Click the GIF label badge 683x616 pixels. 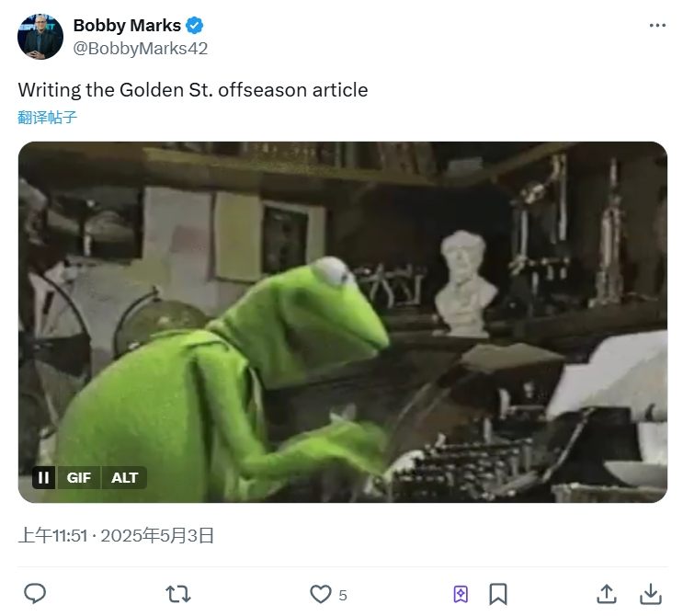click(79, 477)
